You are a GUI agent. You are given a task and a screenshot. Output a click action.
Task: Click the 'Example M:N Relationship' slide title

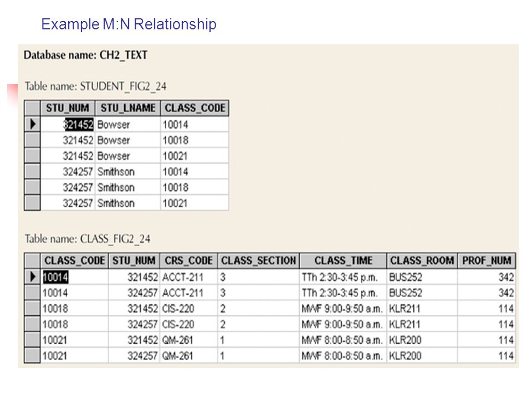click(x=129, y=24)
